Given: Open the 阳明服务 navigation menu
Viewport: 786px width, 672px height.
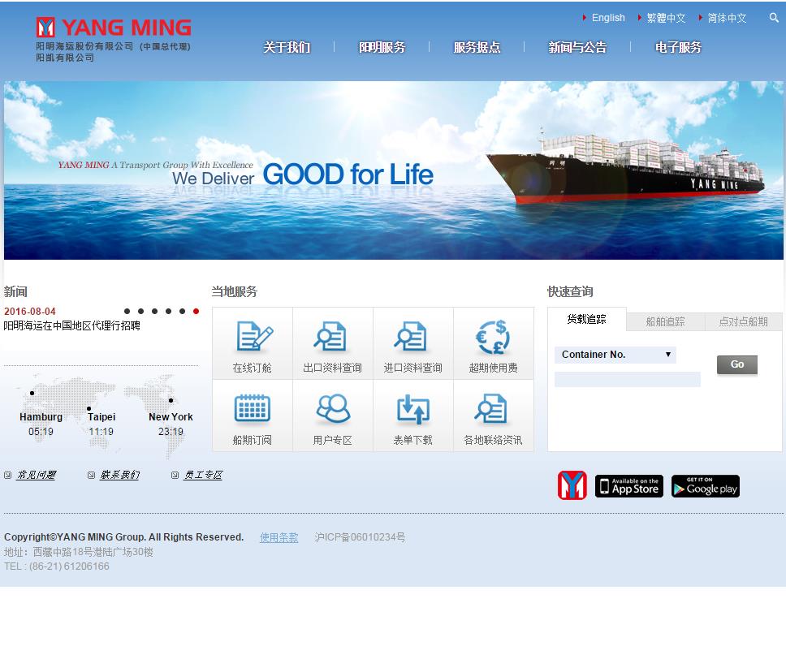Looking at the screenshot, I should coord(382,47).
